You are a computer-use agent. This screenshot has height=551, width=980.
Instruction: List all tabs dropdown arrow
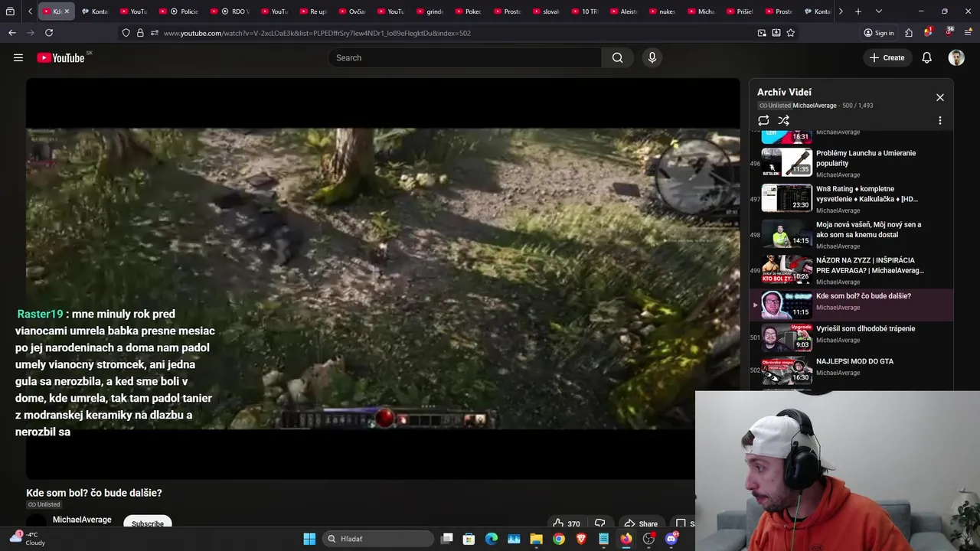coord(879,11)
